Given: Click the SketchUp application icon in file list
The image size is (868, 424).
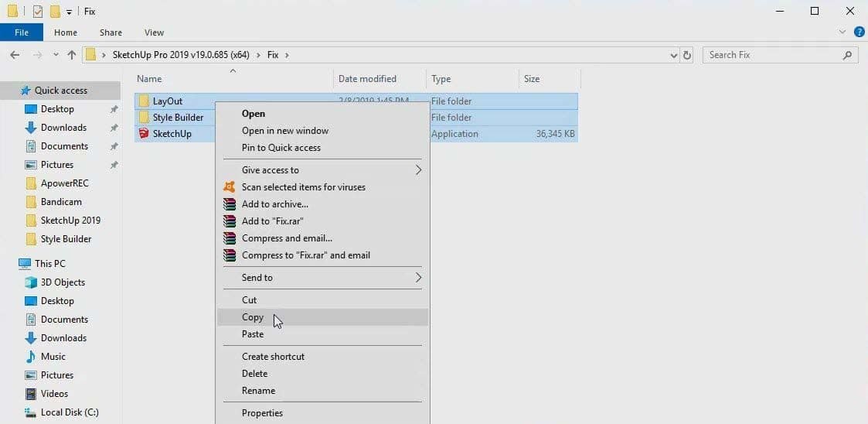Looking at the screenshot, I should point(143,134).
